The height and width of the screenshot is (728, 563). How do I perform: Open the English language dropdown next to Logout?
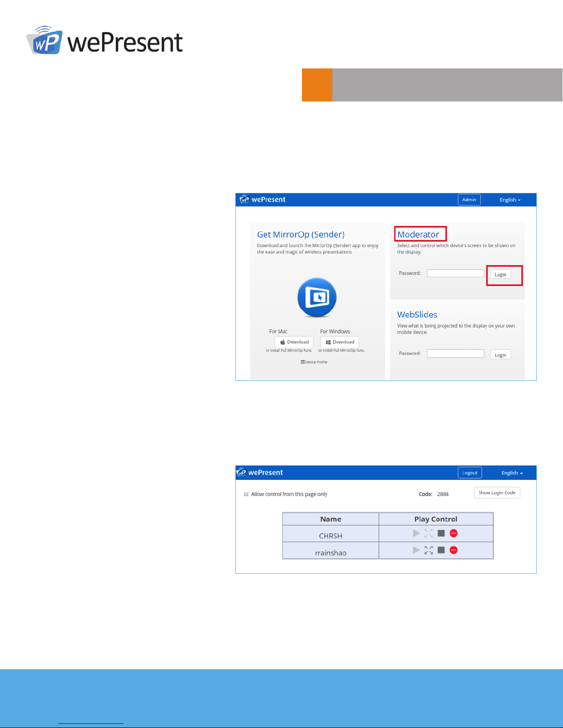[x=512, y=473]
